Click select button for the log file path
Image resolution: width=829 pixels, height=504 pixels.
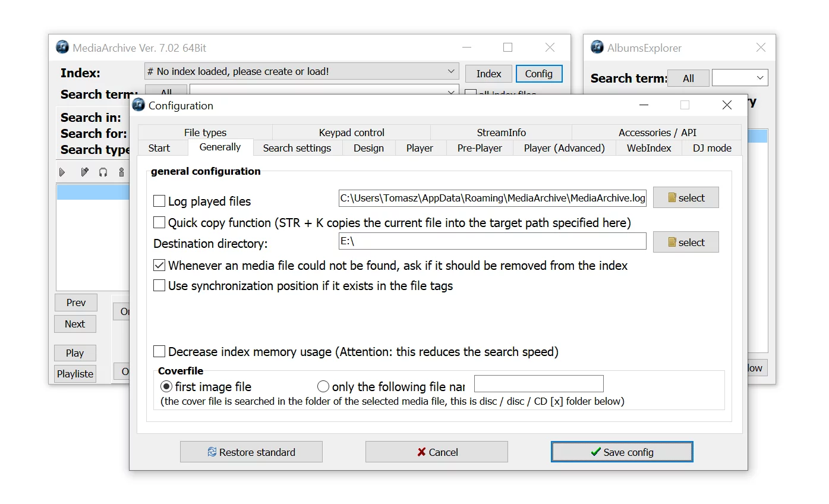(686, 198)
